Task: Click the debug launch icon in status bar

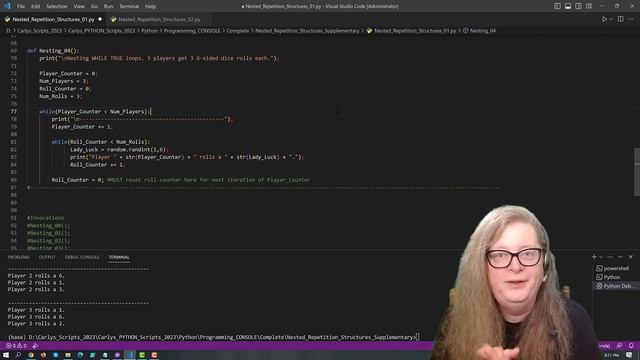Action: tap(35, 346)
